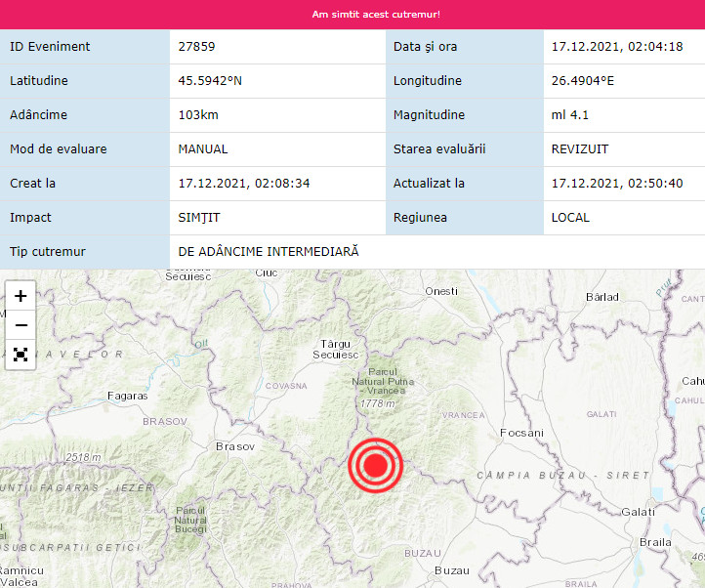Click the REVIZUIT evaluation status value

coord(582,148)
